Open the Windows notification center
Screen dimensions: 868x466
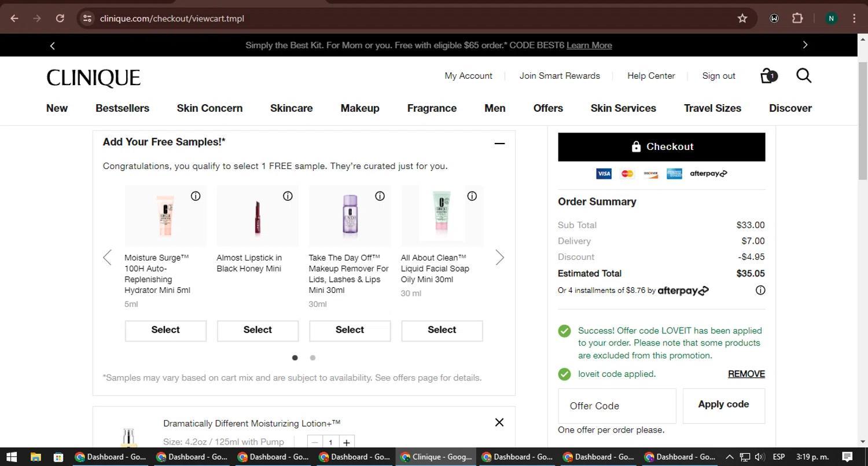[x=847, y=457]
